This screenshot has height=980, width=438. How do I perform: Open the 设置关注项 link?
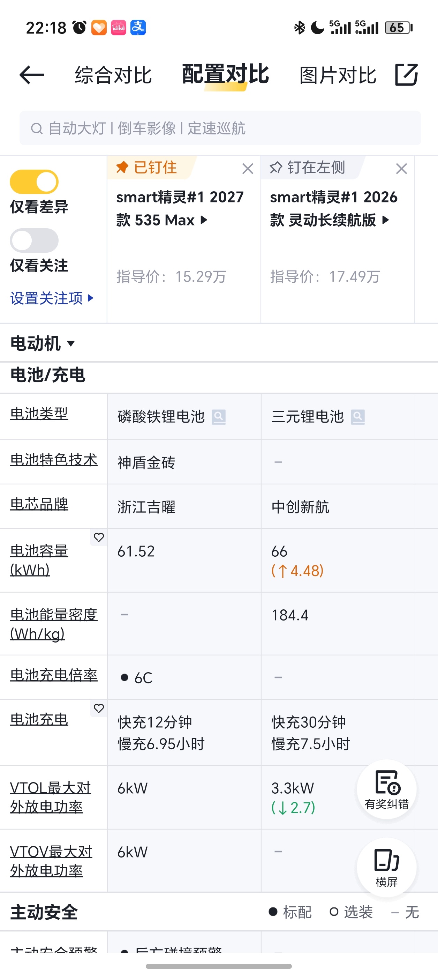coord(52,298)
